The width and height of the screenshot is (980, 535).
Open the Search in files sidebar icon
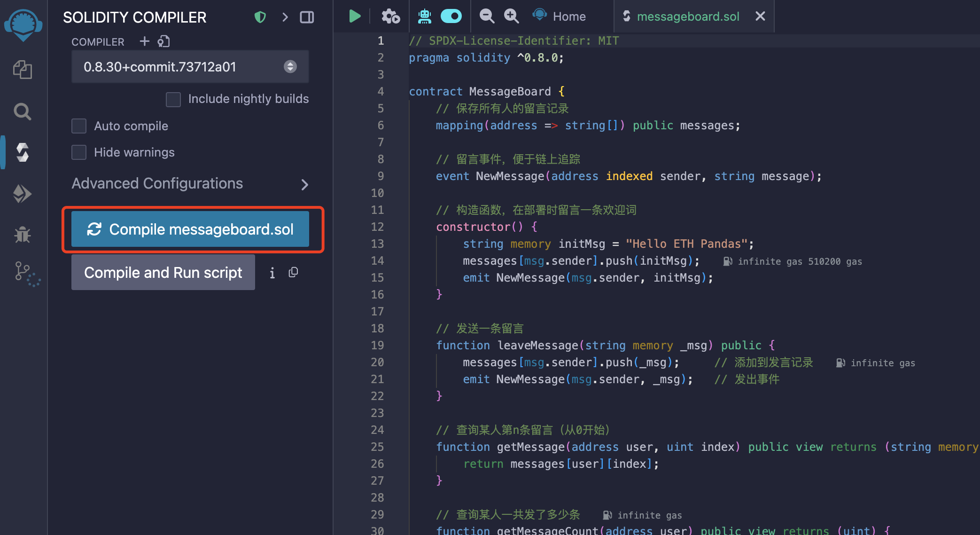tap(23, 111)
